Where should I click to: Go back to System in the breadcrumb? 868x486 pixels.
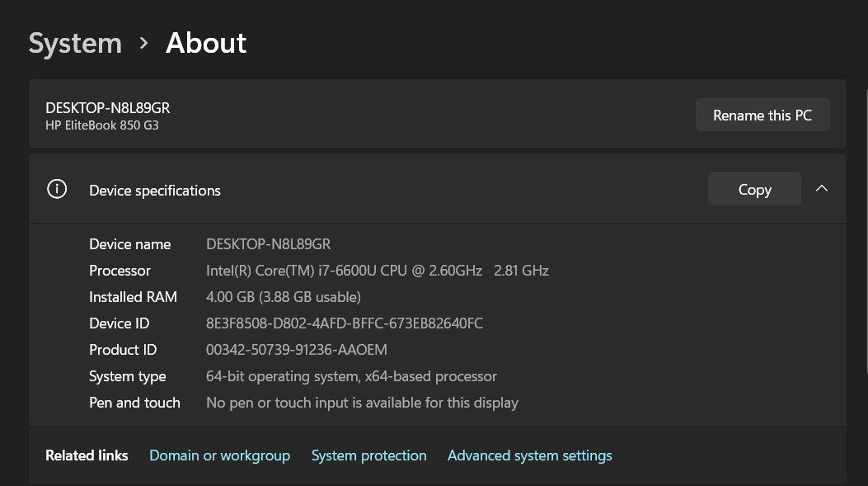tap(75, 43)
